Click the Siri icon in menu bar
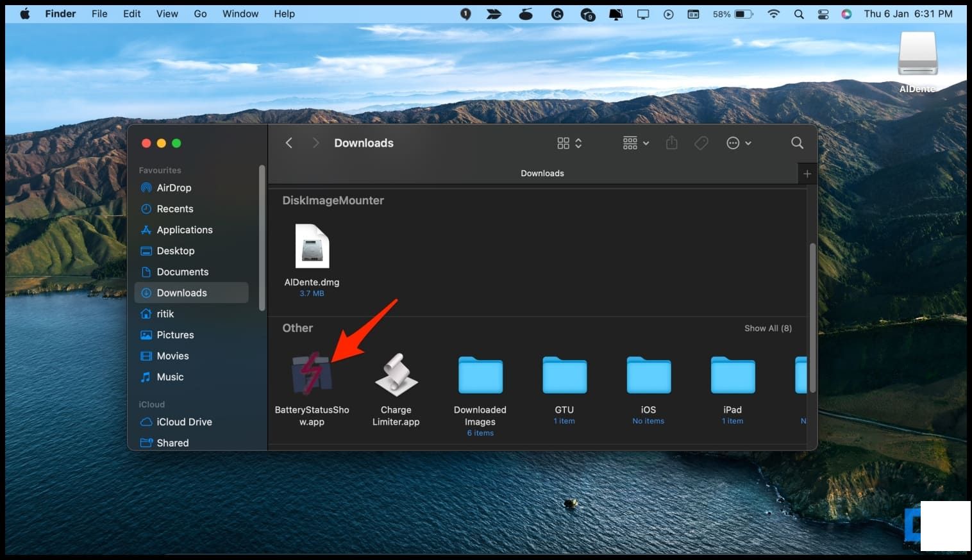This screenshot has width=972, height=560. click(x=846, y=13)
